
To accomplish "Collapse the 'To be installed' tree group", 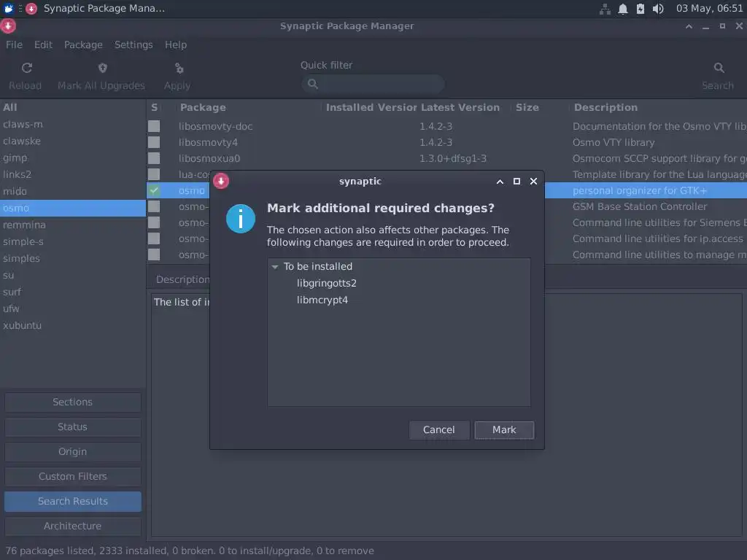I will tap(275, 267).
